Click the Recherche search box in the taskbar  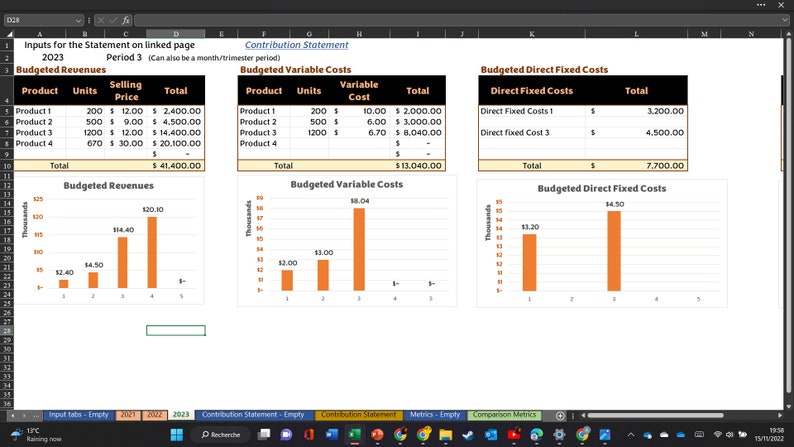221,434
